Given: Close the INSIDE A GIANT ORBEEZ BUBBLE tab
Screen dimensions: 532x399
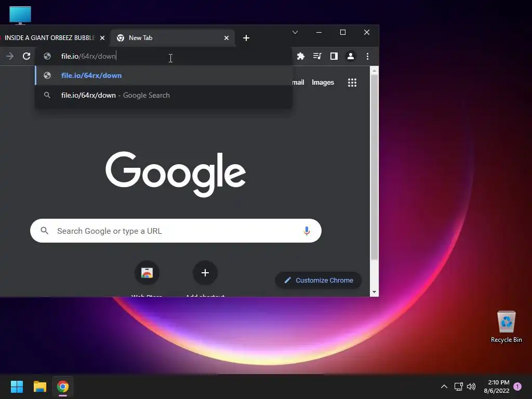Looking at the screenshot, I should click(x=102, y=38).
